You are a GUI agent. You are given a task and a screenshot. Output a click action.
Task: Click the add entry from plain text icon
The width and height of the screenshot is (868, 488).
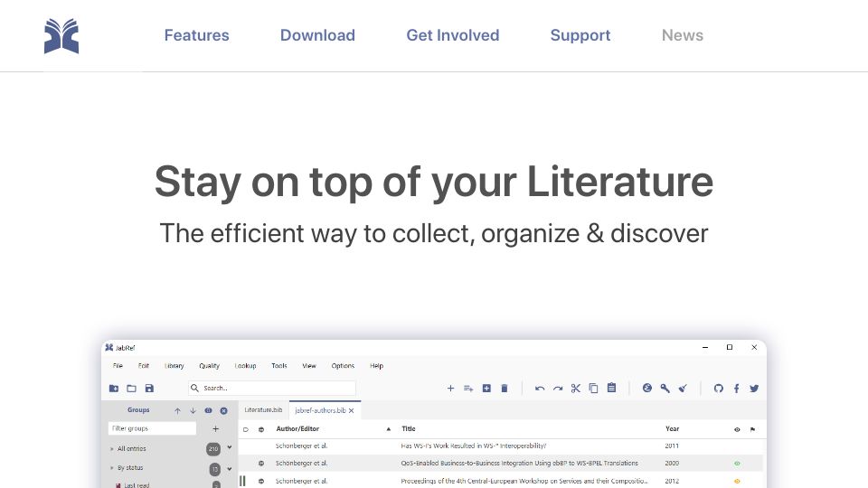click(x=468, y=389)
